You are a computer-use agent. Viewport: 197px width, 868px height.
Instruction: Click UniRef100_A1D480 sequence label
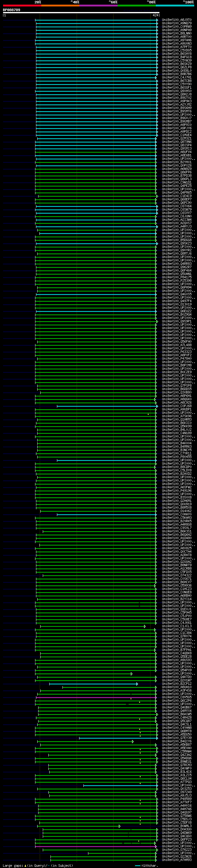tap(177, 538)
